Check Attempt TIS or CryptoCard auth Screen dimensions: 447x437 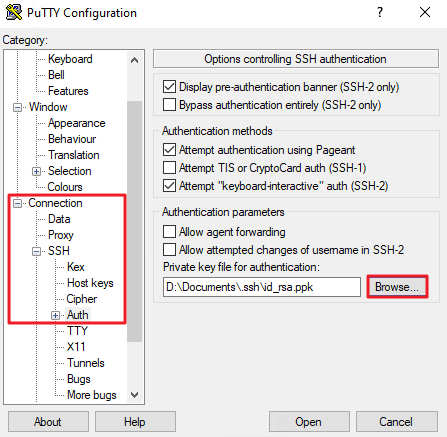169,168
